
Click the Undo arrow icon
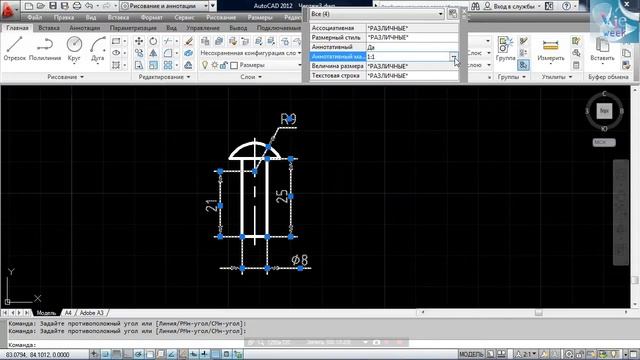[89, 6]
